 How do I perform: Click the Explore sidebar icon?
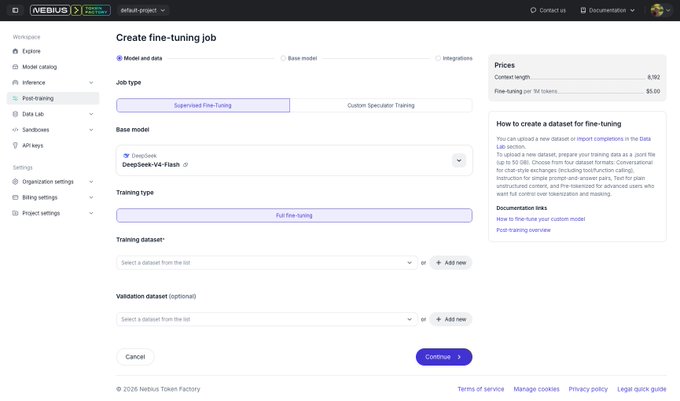(15, 51)
